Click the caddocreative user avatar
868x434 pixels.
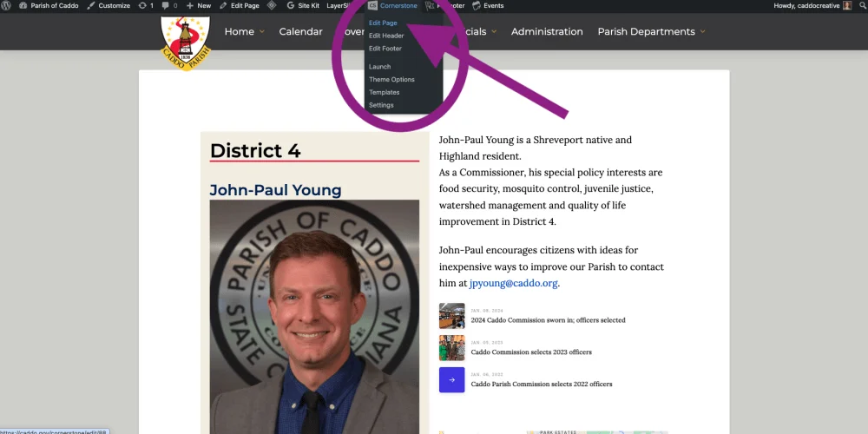[847, 6]
